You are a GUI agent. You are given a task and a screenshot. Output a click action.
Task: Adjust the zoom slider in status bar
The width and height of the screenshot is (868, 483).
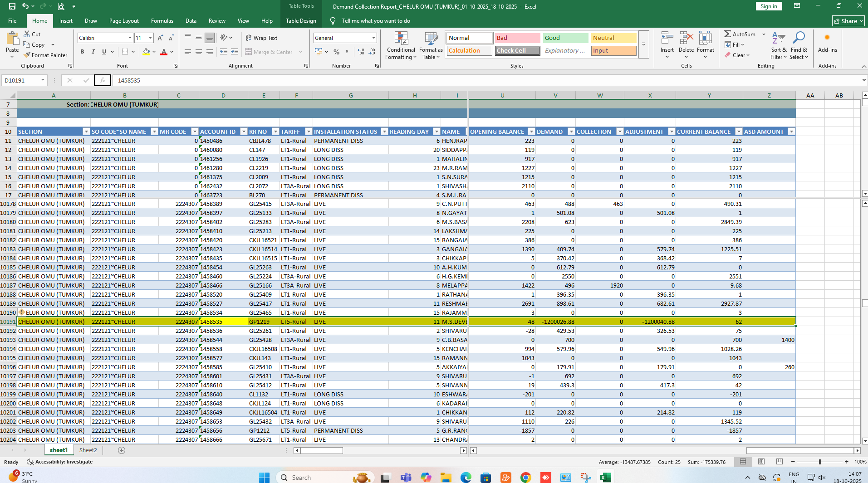pos(819,462)
